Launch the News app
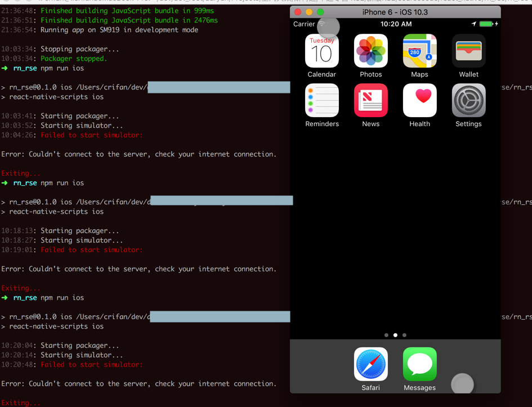This screenshot has height=407, width=532. coord(371,100)
